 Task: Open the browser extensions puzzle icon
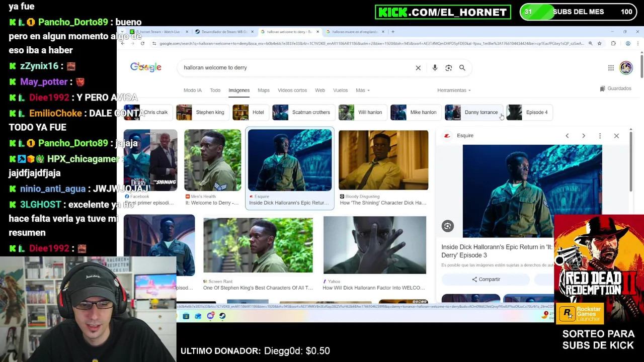click(613, 44)
